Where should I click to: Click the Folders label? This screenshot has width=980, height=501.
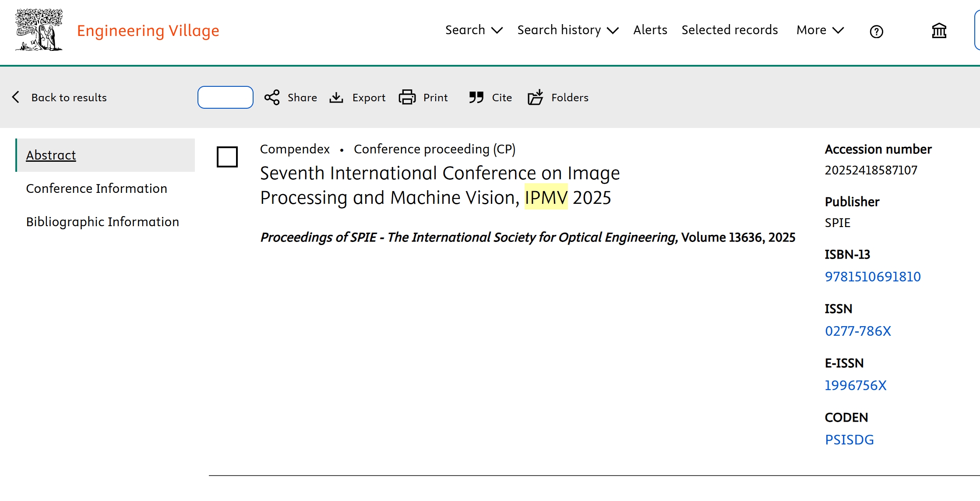[x=570, y=97]
